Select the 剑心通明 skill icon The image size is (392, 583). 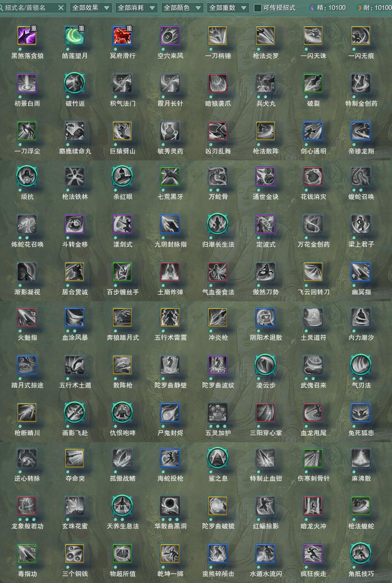coord(313,131)
